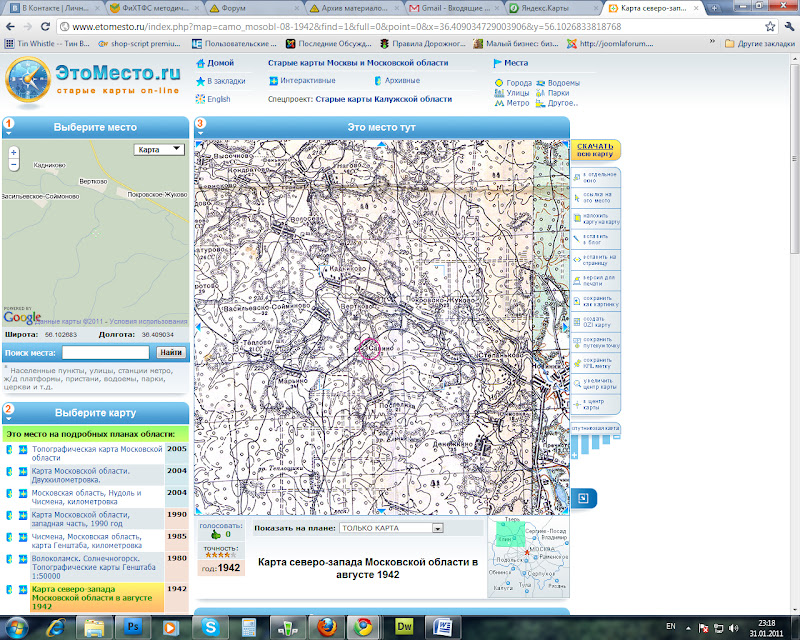The width and height of the screenshot is (800, 640).
Task: Click the ЭтоМесто.ru compass logo
Action: pos(28,82)
